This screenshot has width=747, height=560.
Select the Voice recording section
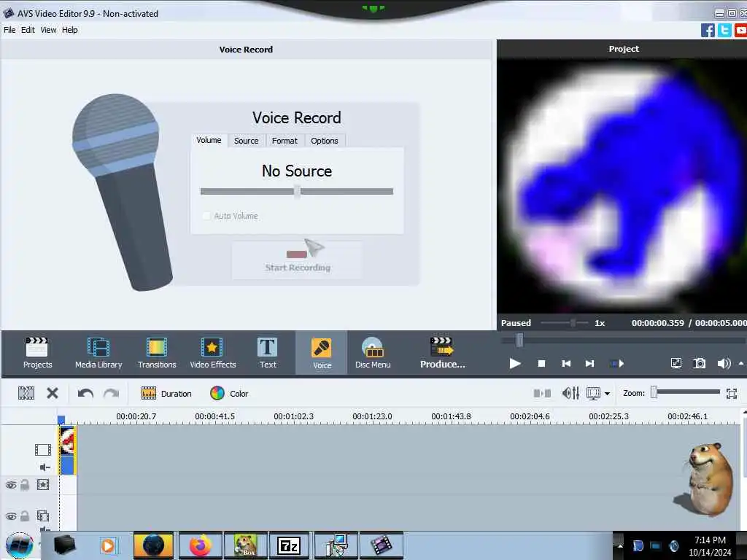(322, 353)
